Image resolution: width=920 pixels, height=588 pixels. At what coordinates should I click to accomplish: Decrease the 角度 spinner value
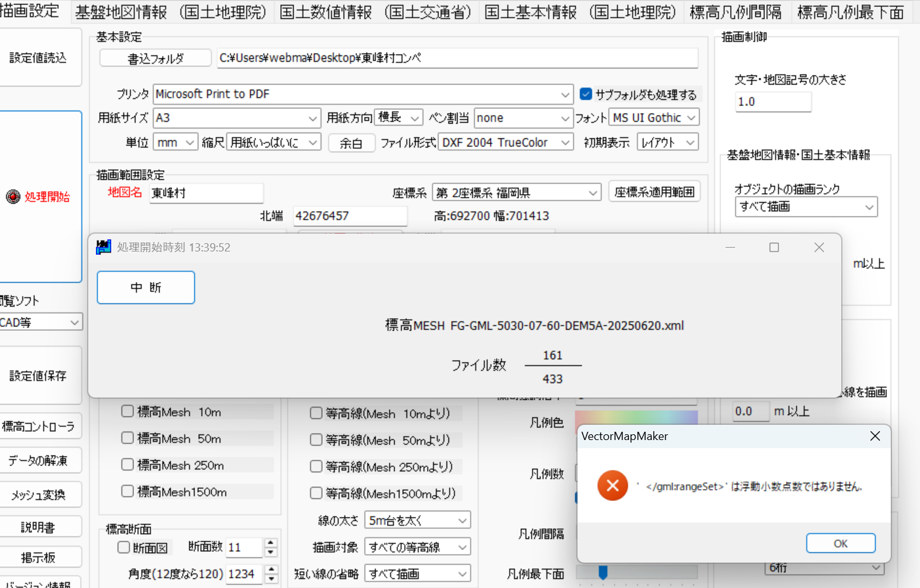pos(271,578)
